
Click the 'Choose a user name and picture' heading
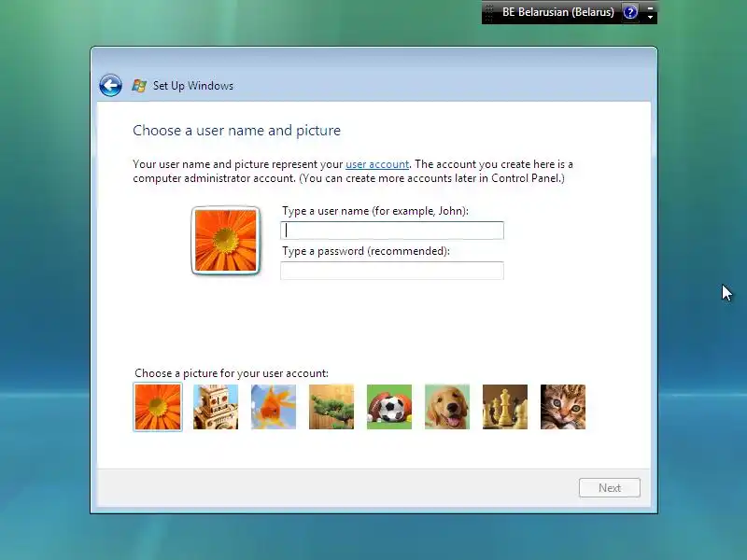(x=237, y=131)
